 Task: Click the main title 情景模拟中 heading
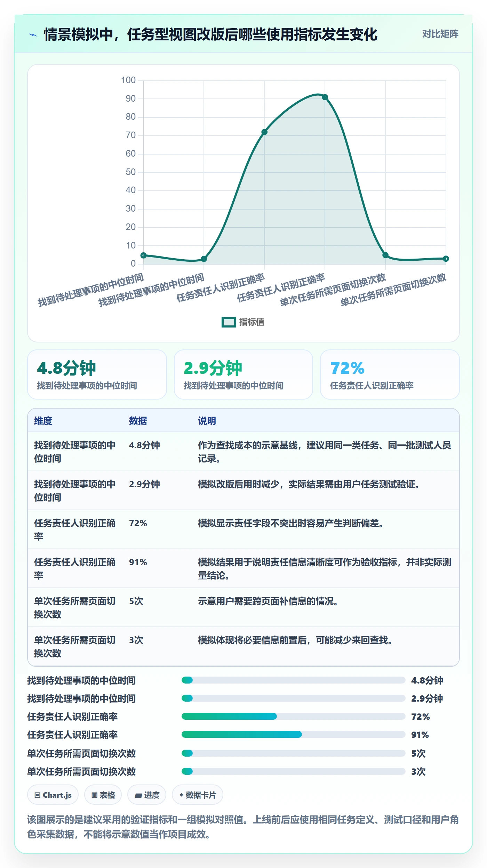(x=210, y=34)
